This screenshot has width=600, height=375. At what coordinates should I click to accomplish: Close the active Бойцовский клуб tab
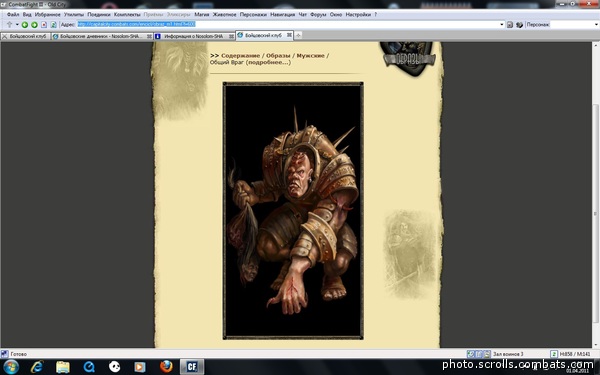click(x=289, y=35)
